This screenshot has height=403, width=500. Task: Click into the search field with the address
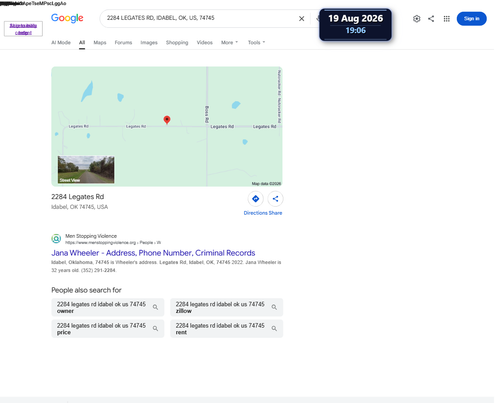[x=200, y=18]
